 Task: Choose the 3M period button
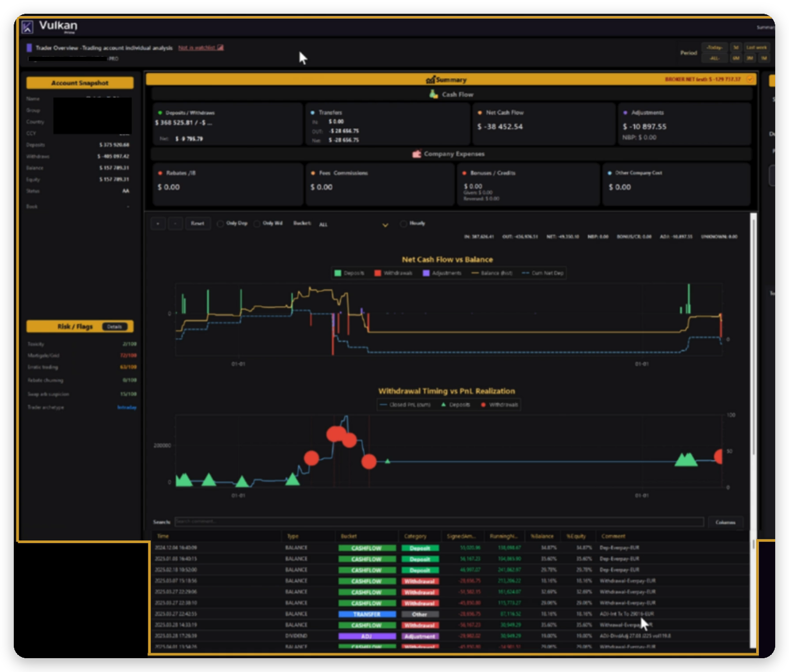(750, 58)
